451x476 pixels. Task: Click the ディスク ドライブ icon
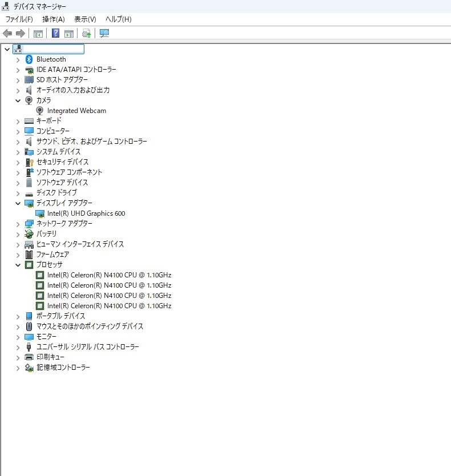pos(29,193)
